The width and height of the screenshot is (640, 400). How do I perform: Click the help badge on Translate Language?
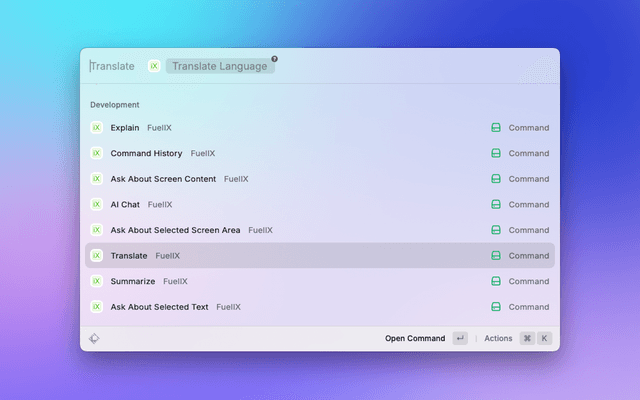click(274, 59)
